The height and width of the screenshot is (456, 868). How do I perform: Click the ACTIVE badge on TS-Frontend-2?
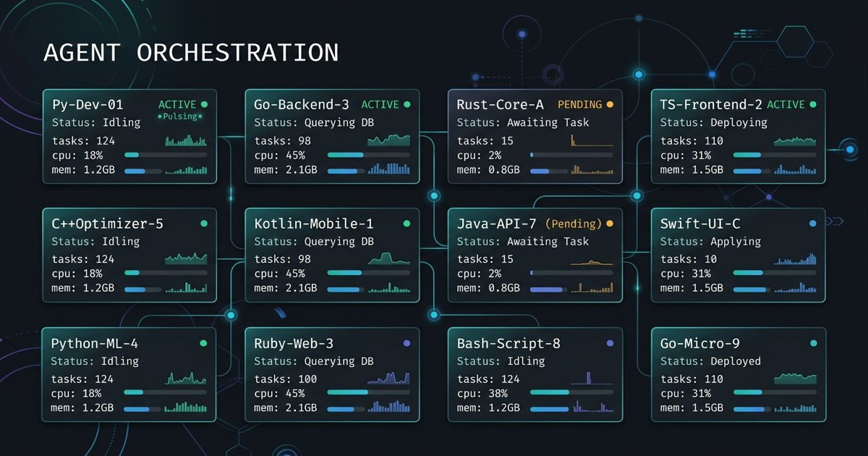[786, 104]
